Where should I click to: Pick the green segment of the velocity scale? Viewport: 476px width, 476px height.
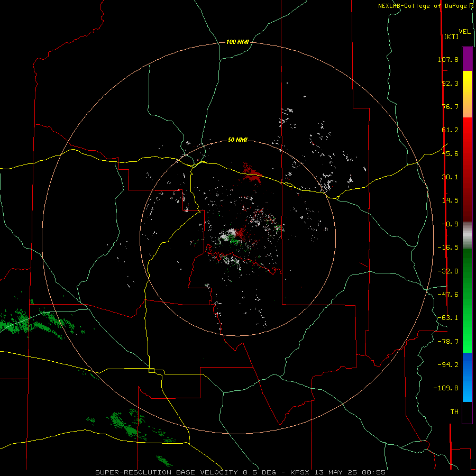click(467, 300)
